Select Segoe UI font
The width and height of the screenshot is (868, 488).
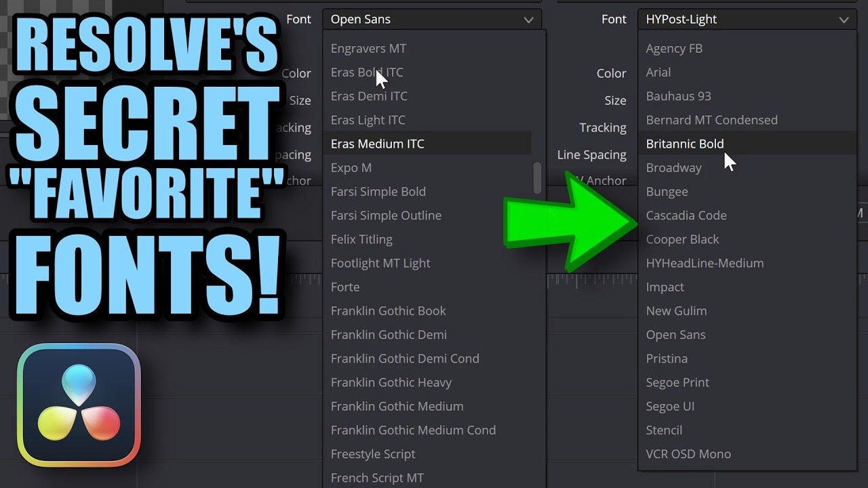[671, 406]
